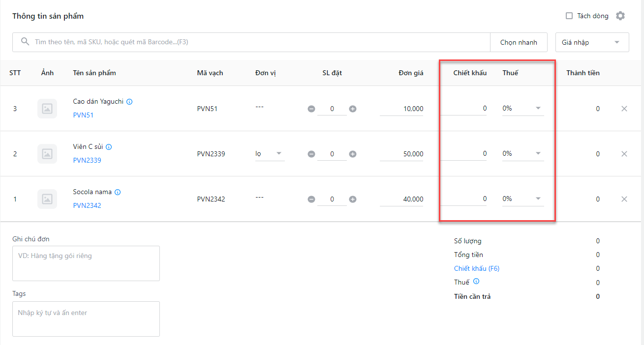
Task: Click quantity field for Socola nama
Action: [332, 199]
